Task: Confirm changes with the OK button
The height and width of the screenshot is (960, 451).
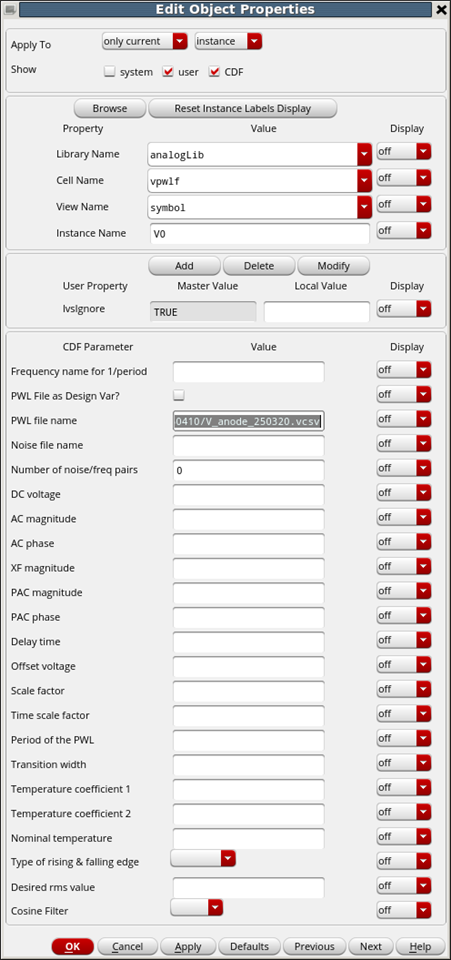Action: click(73, 947)
